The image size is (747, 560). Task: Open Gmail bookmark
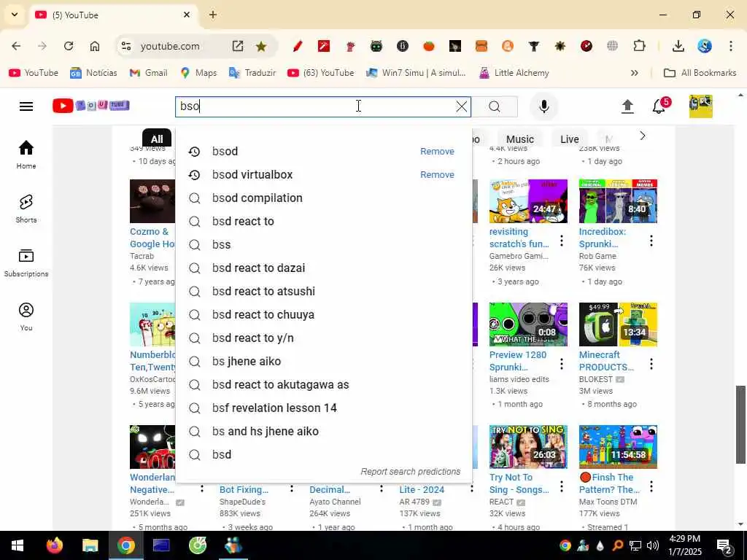pyautogui.click(x=149, y=73)
